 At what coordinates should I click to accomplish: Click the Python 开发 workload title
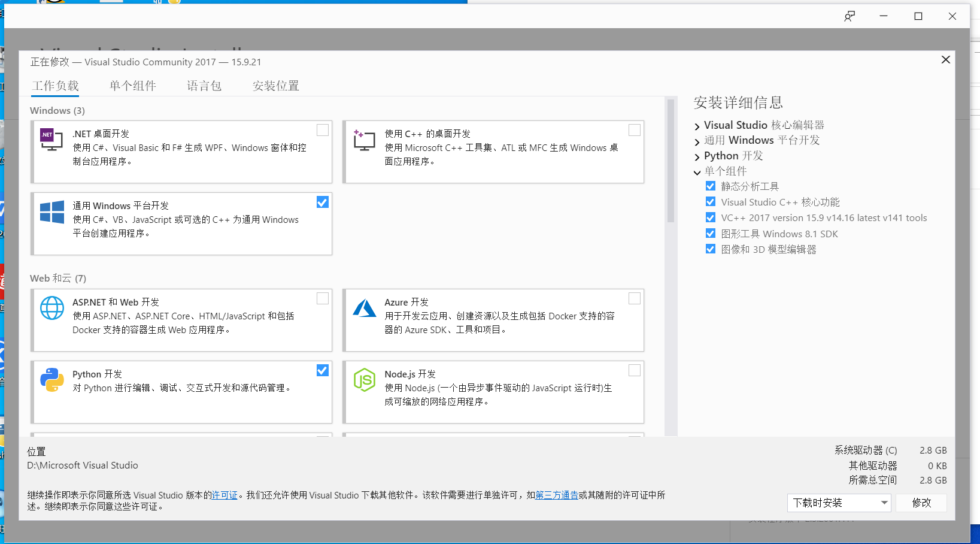(97, 374)
